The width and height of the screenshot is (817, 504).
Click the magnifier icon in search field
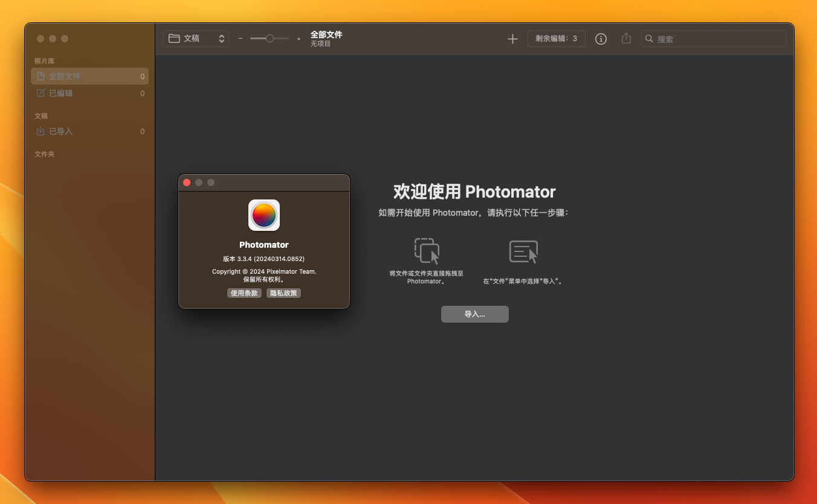click(x=649, y=39)
